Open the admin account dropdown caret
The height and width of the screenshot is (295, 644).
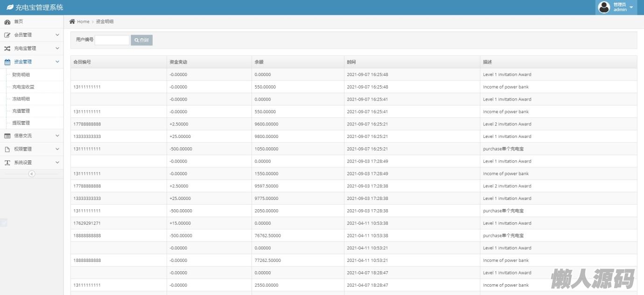click(x=631, y=7)
